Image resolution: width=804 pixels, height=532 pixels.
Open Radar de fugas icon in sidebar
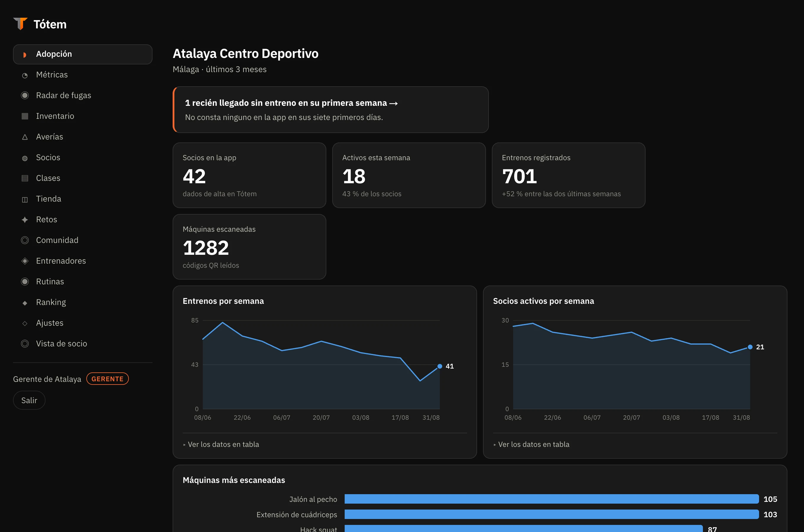tap(25, 95)
